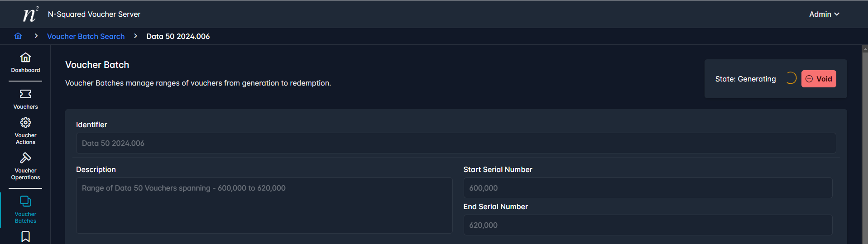
Task: Click the Description text area
Action: 264,206
